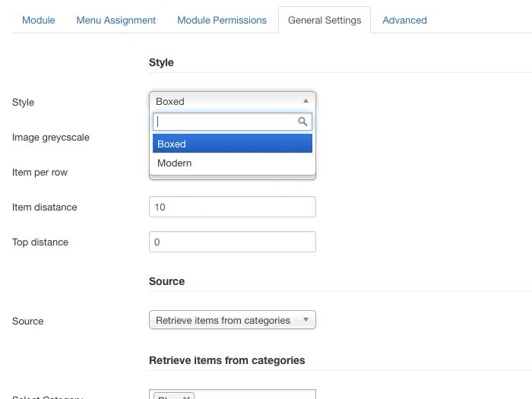Remove the selected category tag with its x icon

point(187,397)
